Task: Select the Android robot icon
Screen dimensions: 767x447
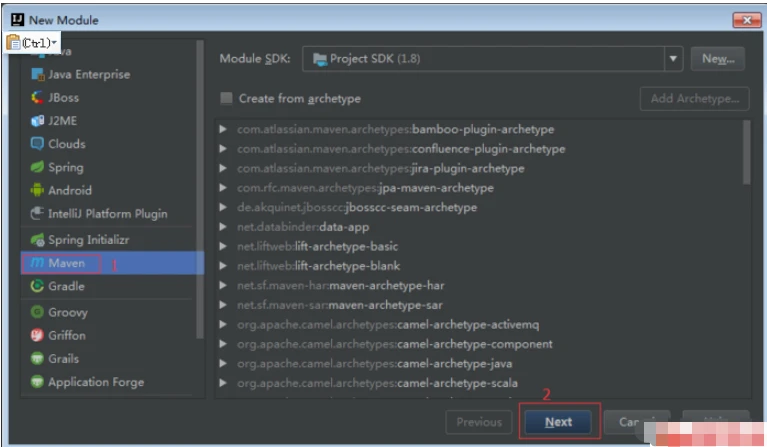Action: coord(38,190)
